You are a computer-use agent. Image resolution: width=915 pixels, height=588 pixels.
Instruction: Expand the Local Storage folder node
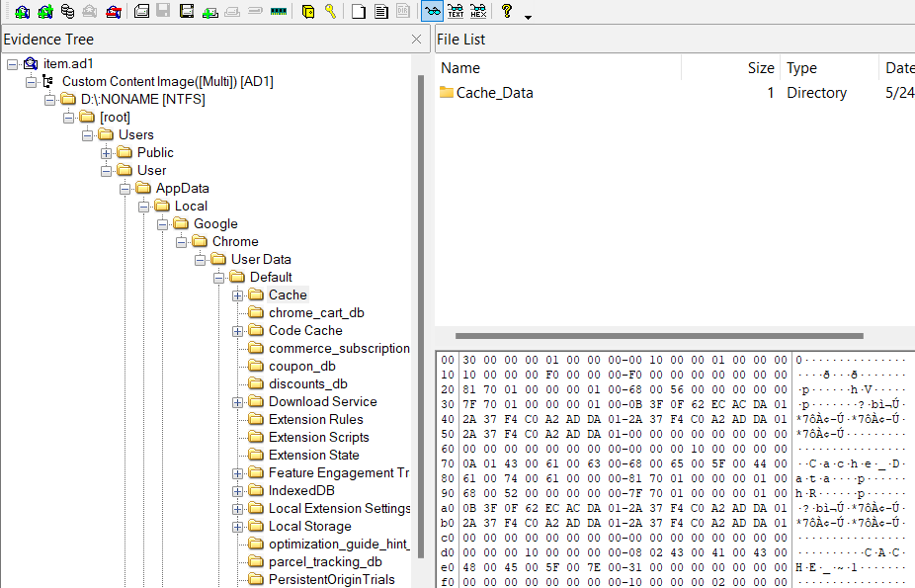[237, 528]
